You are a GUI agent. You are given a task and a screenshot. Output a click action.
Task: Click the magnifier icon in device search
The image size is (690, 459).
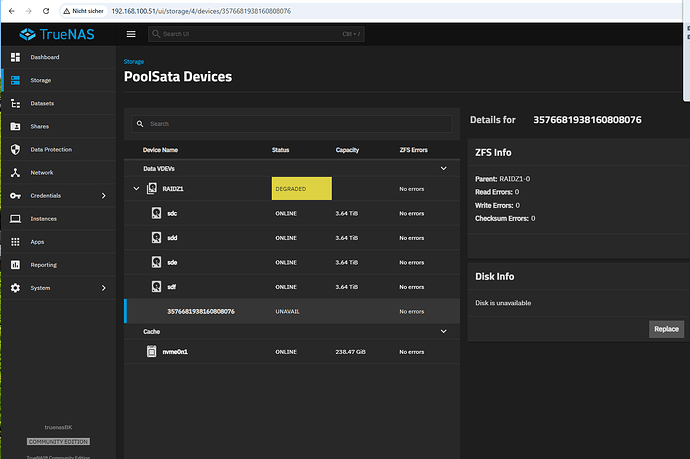click(x=140, y=124)
